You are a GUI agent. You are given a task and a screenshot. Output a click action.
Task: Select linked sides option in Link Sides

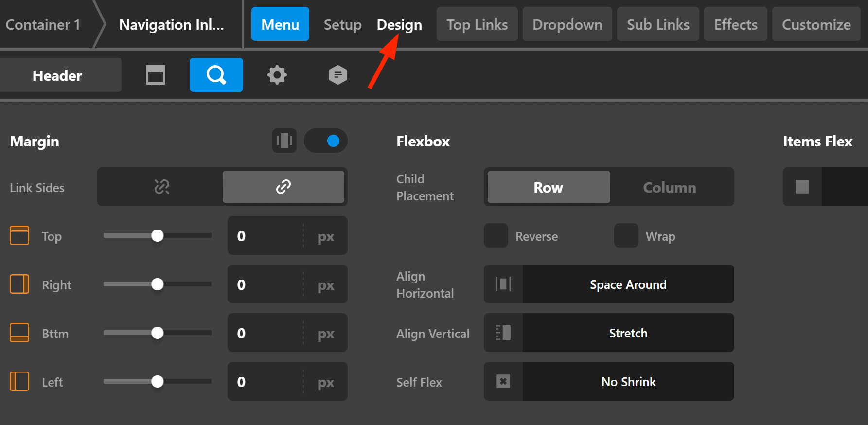283,187
